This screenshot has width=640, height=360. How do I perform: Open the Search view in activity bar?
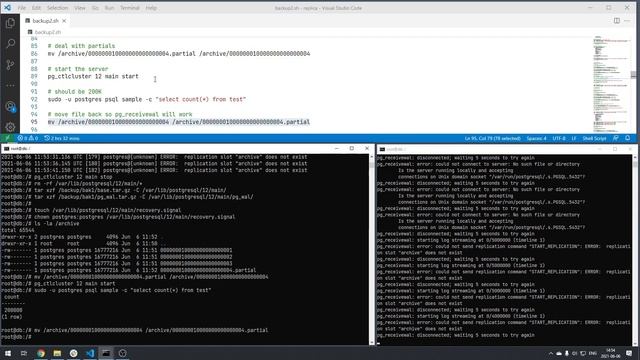coord(10,43)
